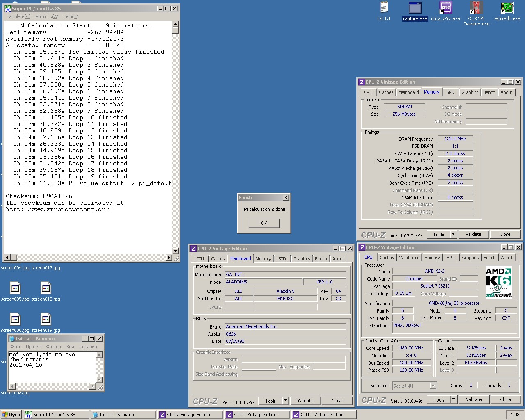
Task: Switch to Memory tab in Mainboard CPU-Z window
Action: [263, 259]
